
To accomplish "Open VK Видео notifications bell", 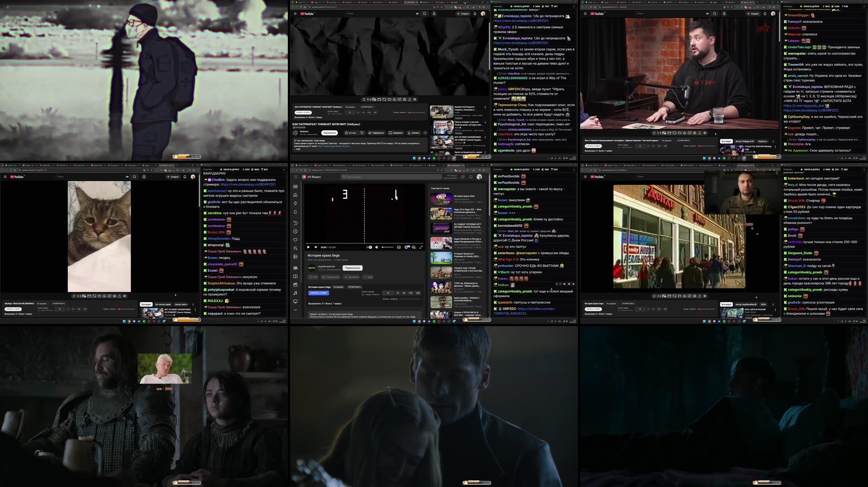I will click(x=471, y=177).
